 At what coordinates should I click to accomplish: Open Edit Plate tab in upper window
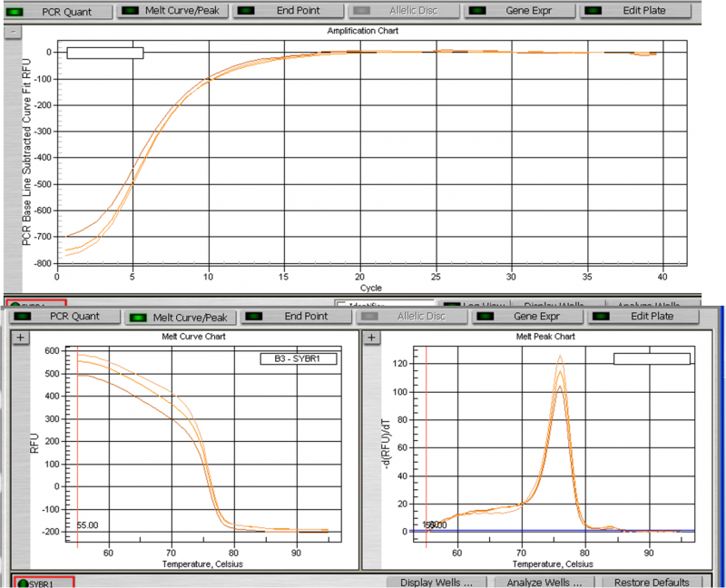pyautogui.click(x=636, y=11)
